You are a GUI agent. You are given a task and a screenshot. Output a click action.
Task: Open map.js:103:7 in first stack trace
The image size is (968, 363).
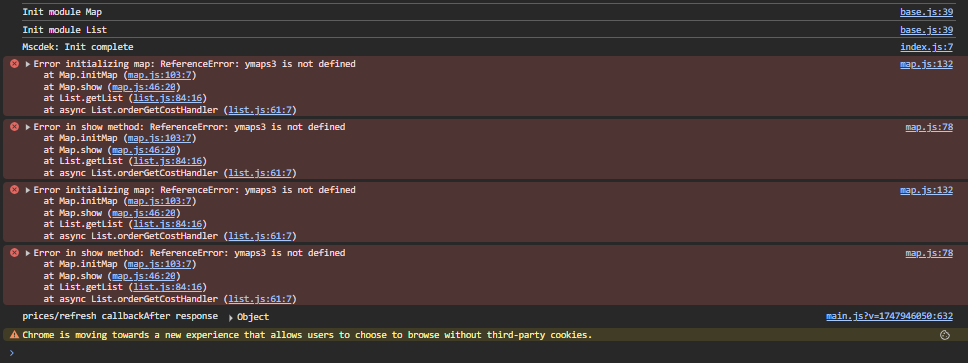click(161, 75)
